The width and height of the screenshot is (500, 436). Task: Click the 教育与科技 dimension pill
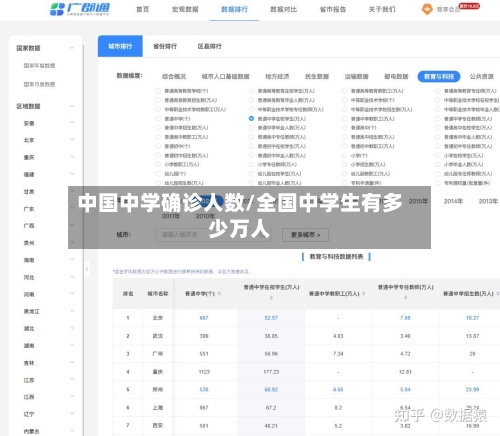(x=439, y=76)
